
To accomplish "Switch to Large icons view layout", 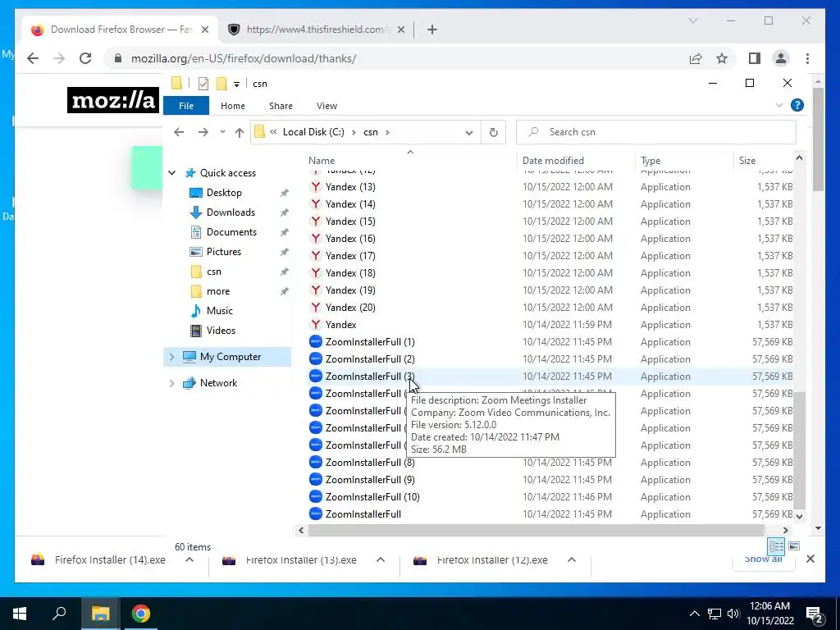I will click(x=794, y=546).
